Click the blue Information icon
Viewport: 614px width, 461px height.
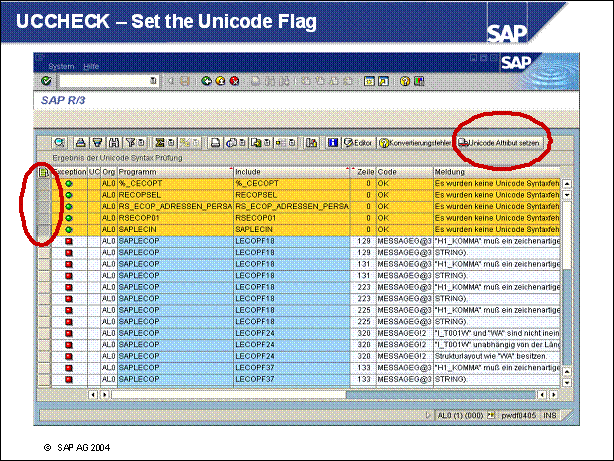point(333,143)
